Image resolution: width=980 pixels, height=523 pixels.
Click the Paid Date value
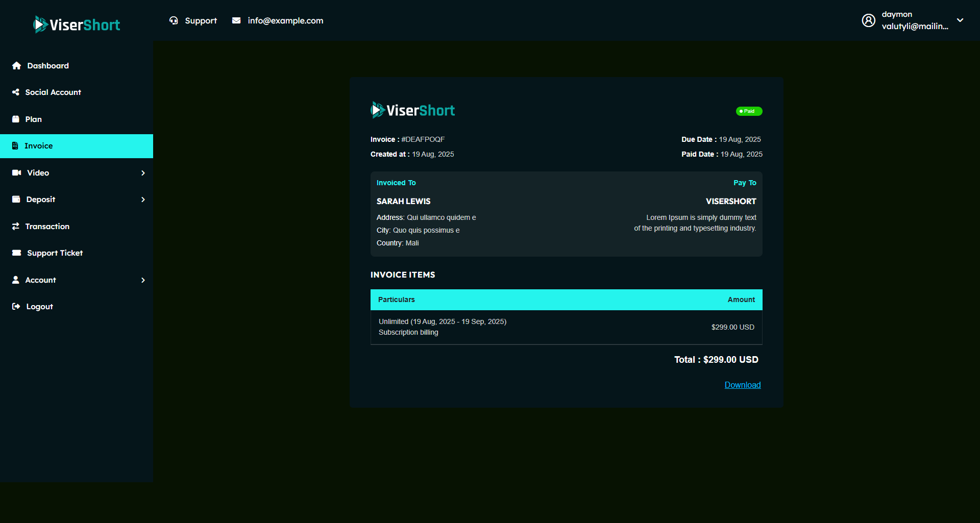coord(742,154)
